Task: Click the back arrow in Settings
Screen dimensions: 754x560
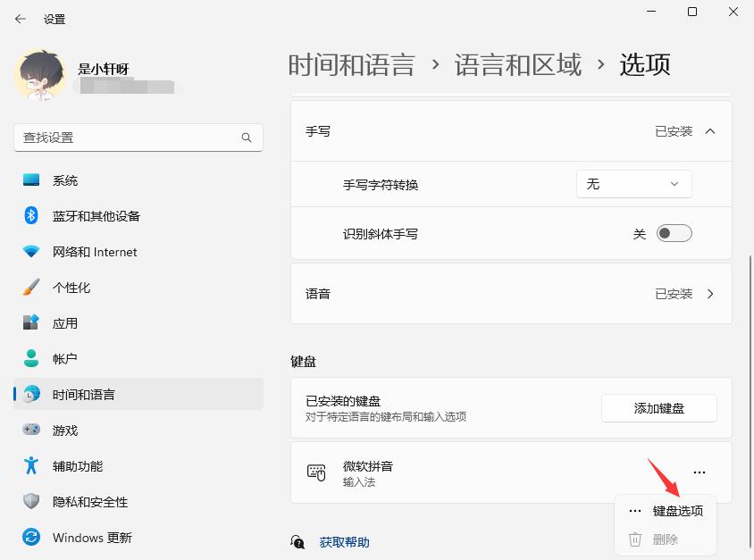Action: point(21,19)
